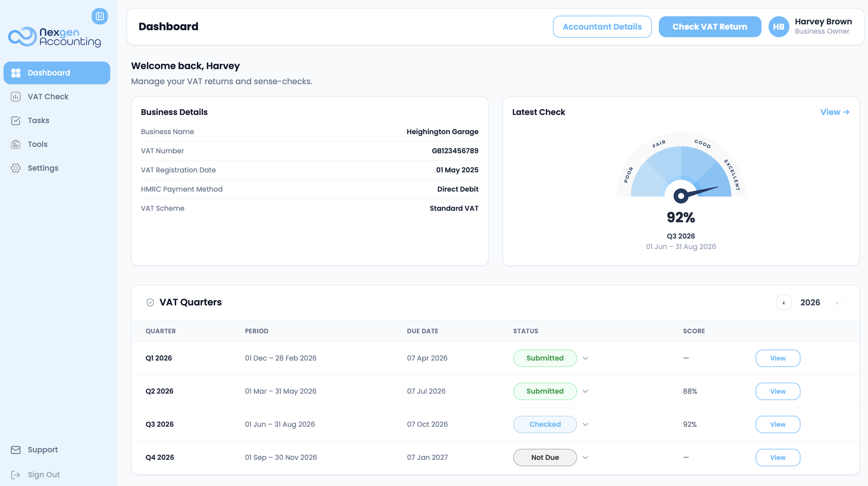Click the 2026 year label
Viewport: 868px width, 486px height.
(x=810, y=303)
